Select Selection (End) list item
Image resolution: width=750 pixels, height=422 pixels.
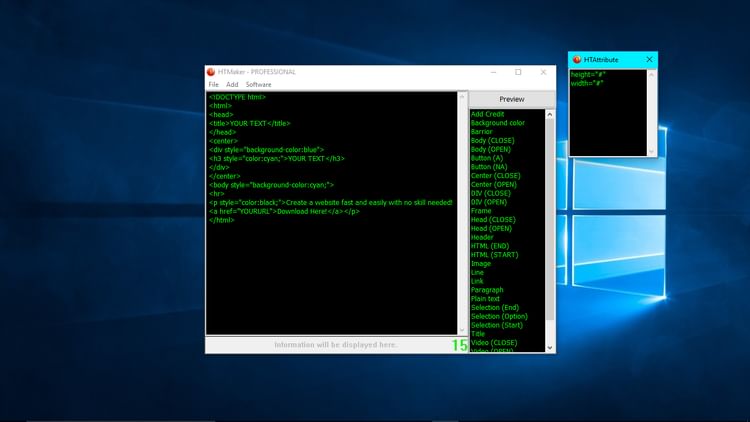pos(494,308)
